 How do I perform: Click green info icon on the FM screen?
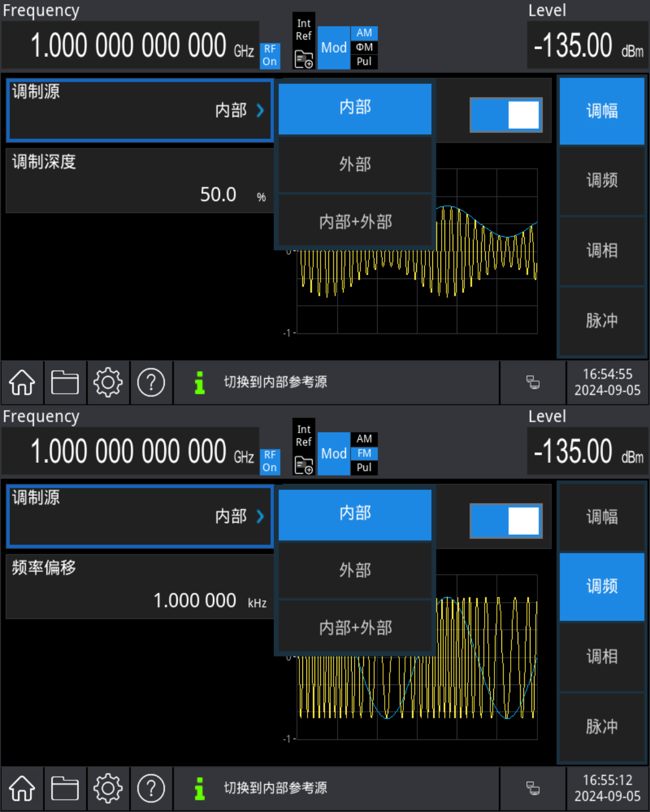click(200, 789)
